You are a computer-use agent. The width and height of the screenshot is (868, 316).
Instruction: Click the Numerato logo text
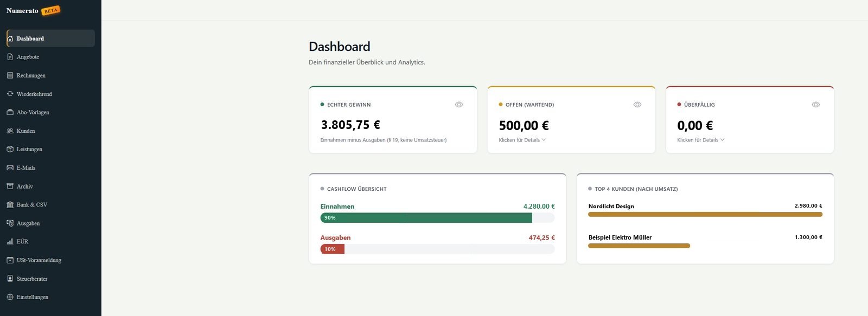tap(22, 11)
